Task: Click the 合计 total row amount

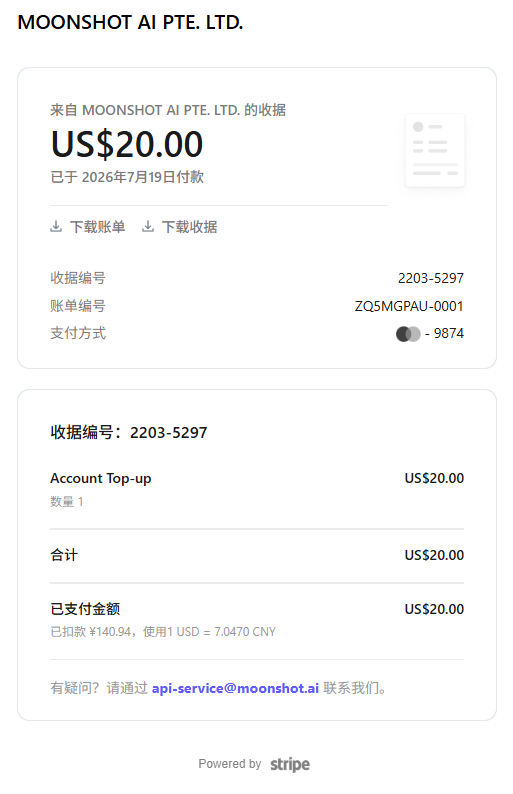Action: click(x=434, y=555)
